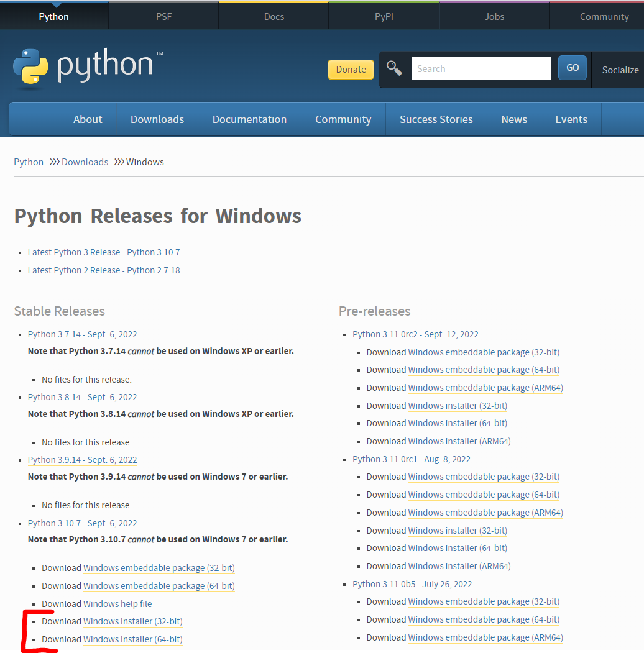Download 3.11.0rc2 Windows installer (32-bit)
This screenshot has height=653, width=644.
point(458,406)
